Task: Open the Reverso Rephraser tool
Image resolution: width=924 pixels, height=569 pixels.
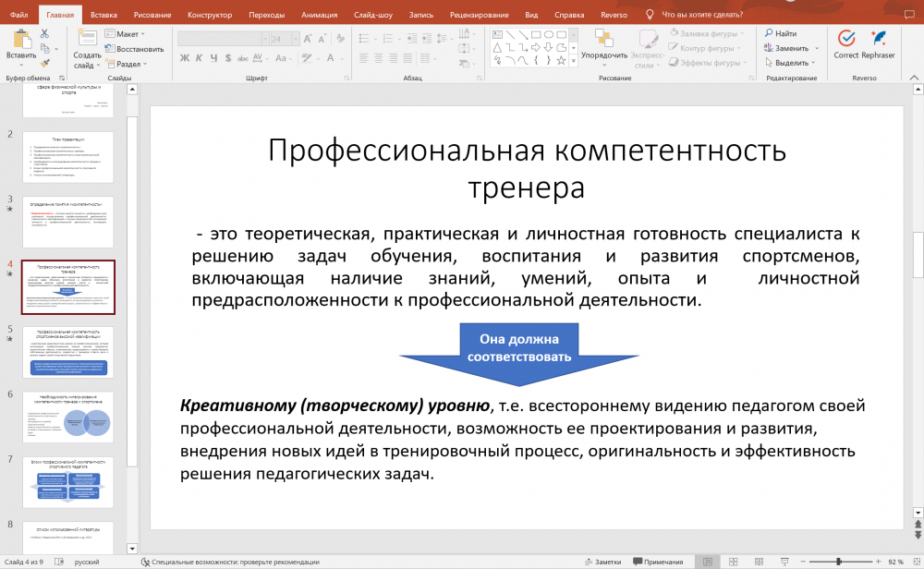Action: pos(878,39)
